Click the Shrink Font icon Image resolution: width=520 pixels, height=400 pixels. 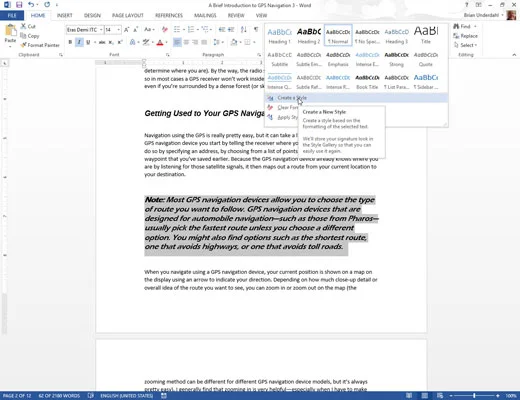(x=136, y=30)
